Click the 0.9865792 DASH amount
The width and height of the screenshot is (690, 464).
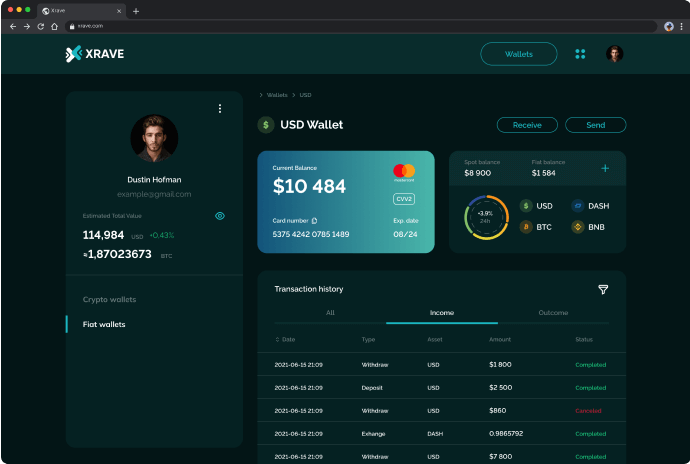pos(506,433)
